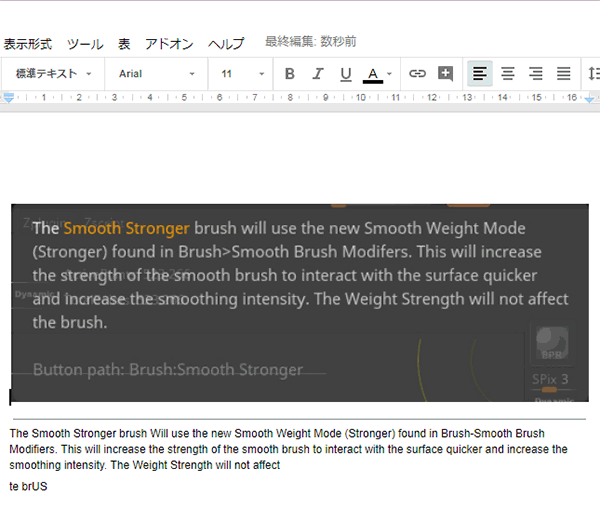Select right text alignment
600x522 pixels.
click(536, 74)
